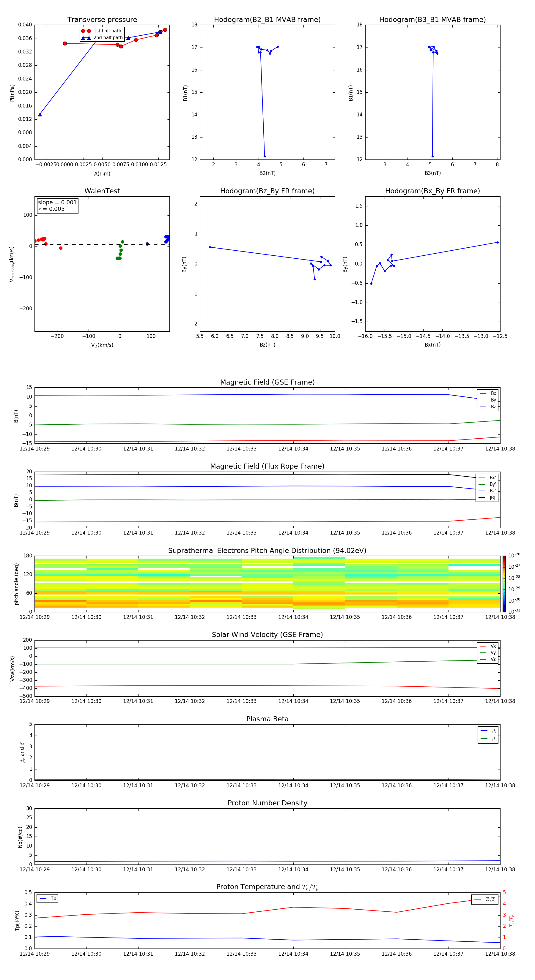Click the Suprathermal Electrons Pitch Angle title
Viewport: 535px width, 980px height.
[267, 551]
